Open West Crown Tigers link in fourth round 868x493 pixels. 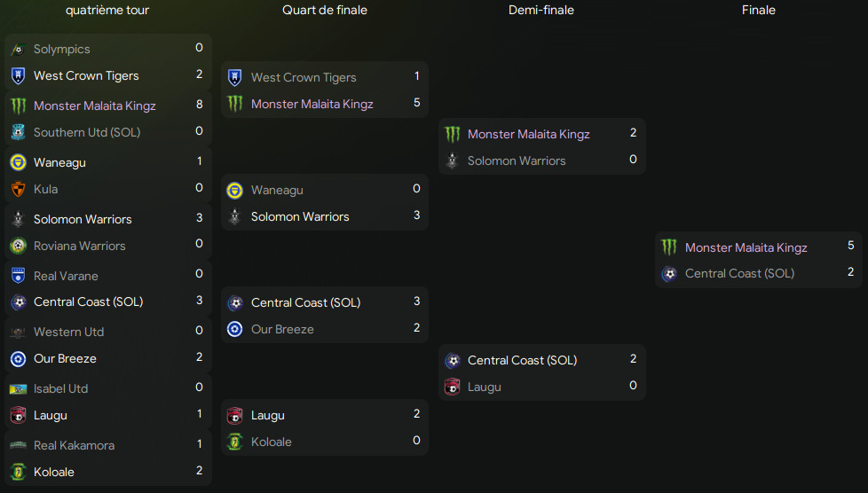pos(86,75)
